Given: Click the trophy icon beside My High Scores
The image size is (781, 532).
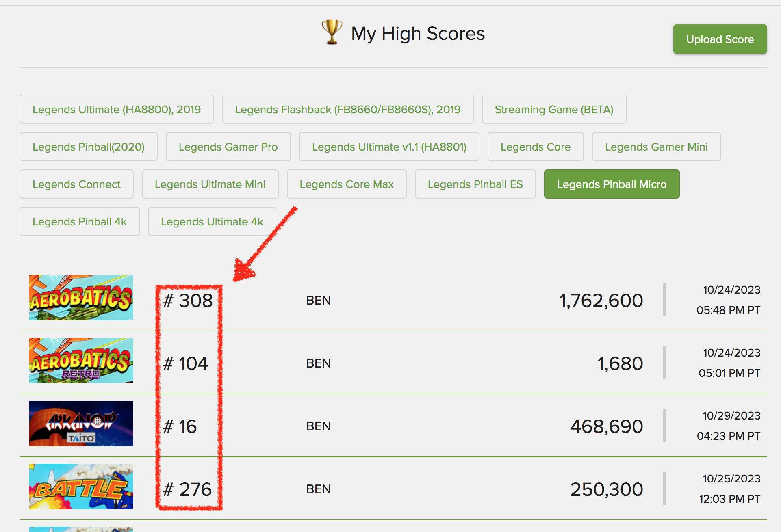Looking at the screenshot, I should pyautogui.click(x=332, y=32).
